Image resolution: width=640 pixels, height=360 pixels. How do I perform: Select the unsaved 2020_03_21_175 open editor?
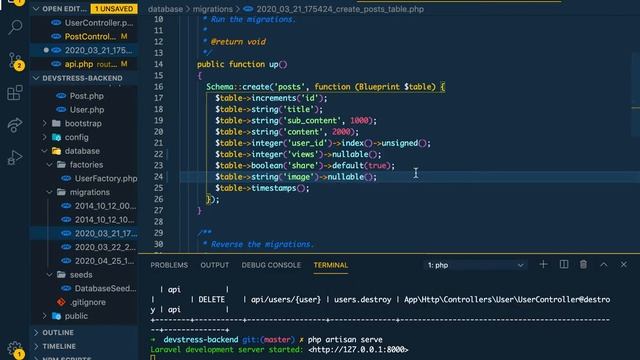tap(98, 50)
